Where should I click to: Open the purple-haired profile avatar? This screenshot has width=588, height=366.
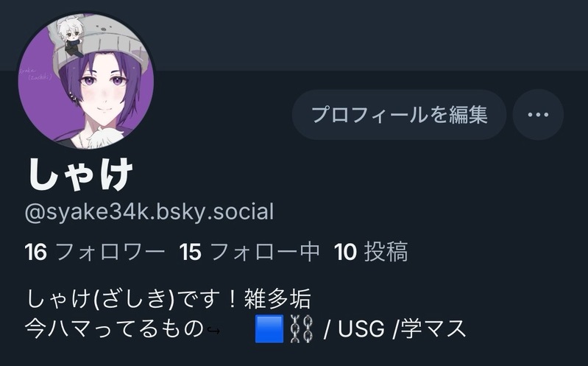coord(86,81)
